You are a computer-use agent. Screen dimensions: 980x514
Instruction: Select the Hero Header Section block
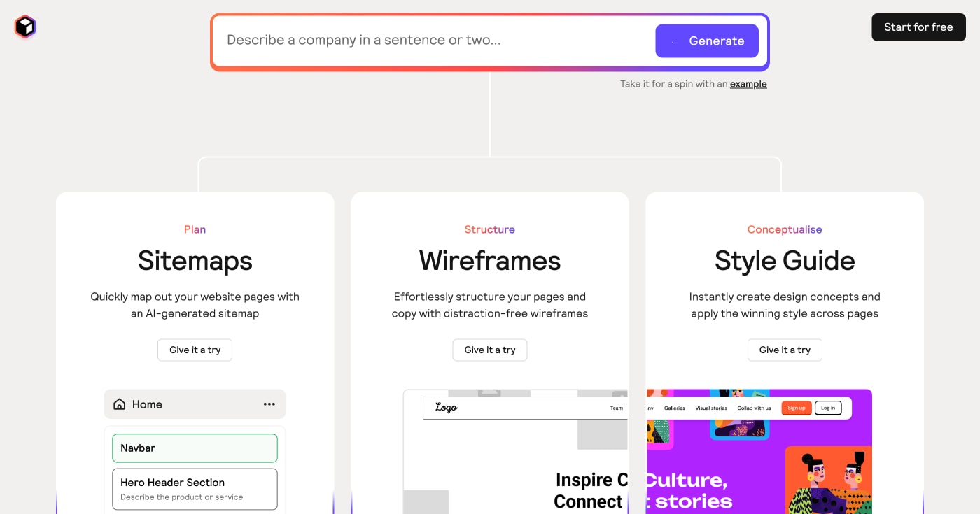coord(195,488)
